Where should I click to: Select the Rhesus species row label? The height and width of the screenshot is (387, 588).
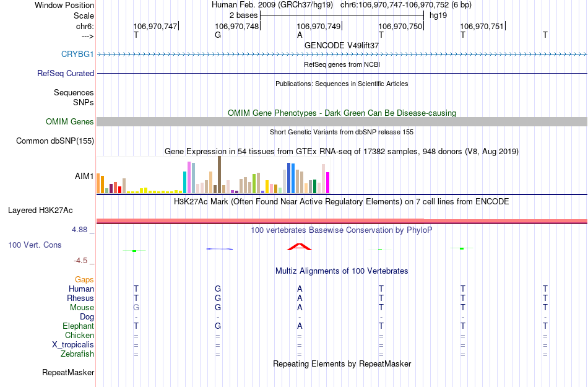pos(80,298)
